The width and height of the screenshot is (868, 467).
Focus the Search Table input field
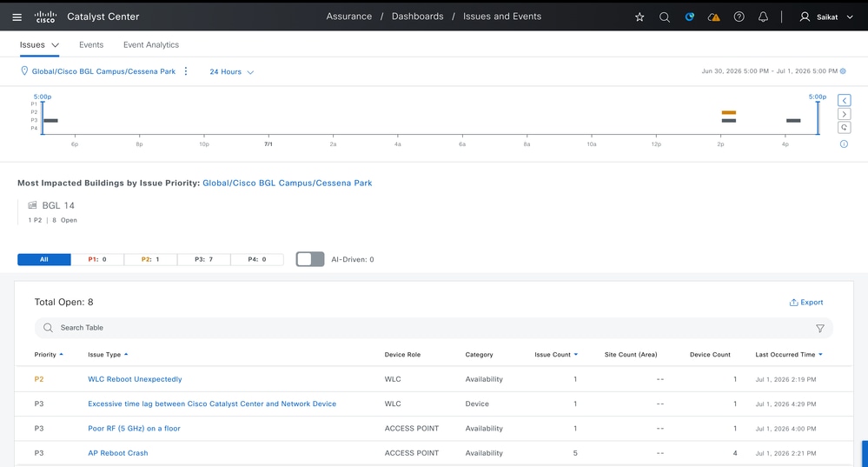coord(434,328)
